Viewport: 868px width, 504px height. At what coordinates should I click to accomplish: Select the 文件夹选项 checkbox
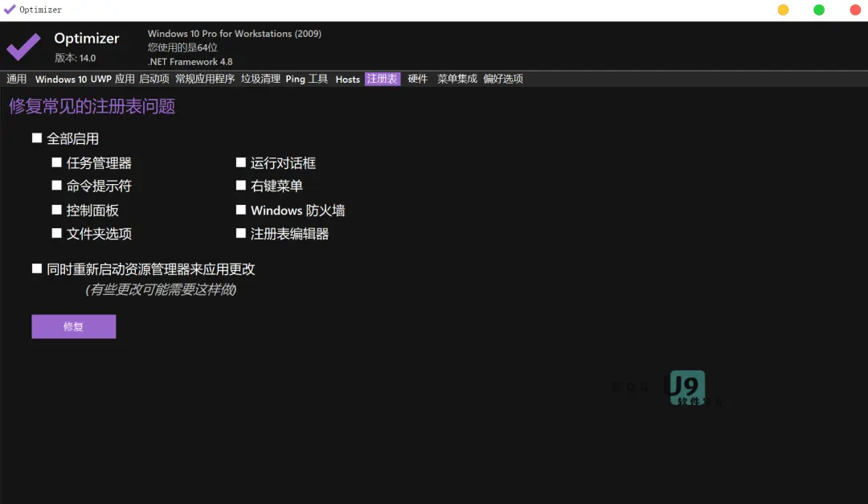point(56,233)
